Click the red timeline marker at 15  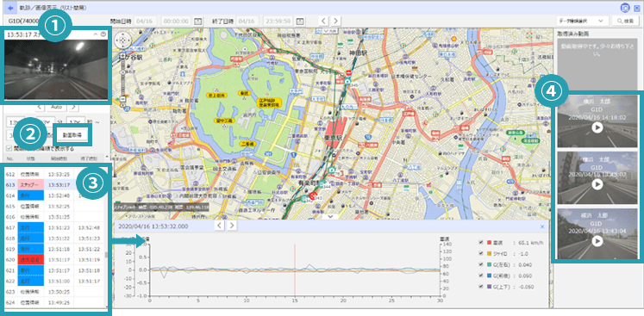[295, 270]
